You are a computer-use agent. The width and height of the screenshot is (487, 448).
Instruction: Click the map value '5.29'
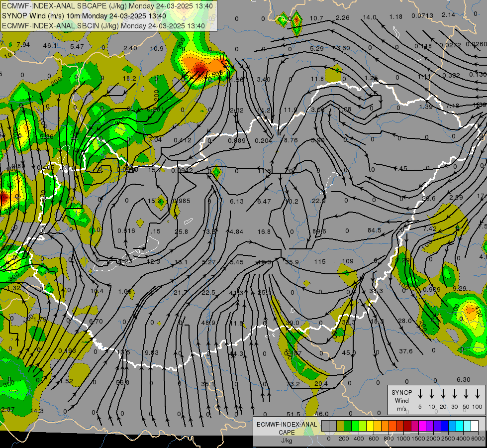coord(317,48)
